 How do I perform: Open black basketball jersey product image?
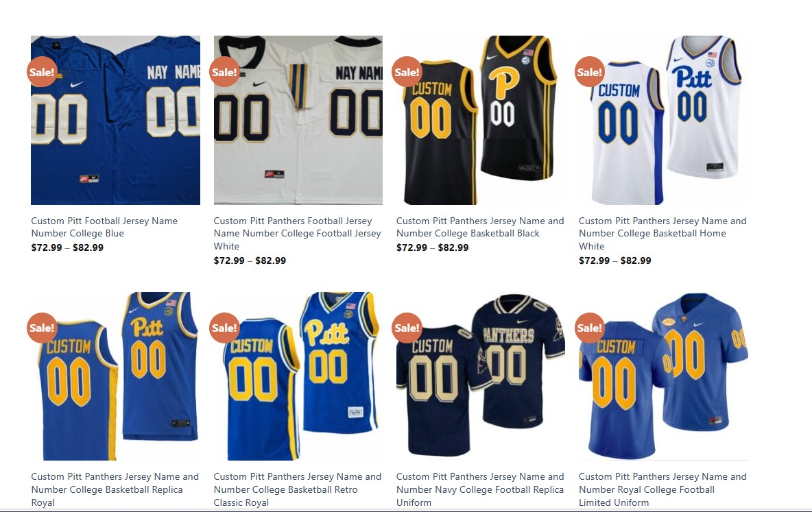(481, 120)
